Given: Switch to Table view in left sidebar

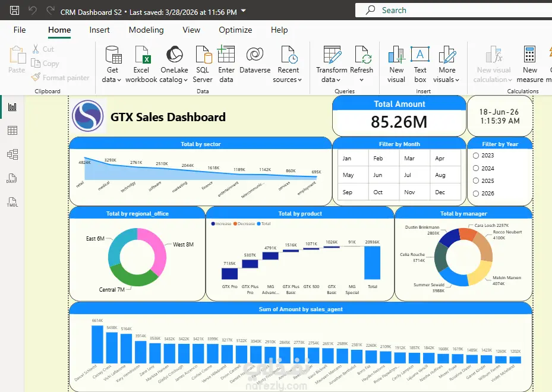Looking at the screenshot, I should point(12,131).
